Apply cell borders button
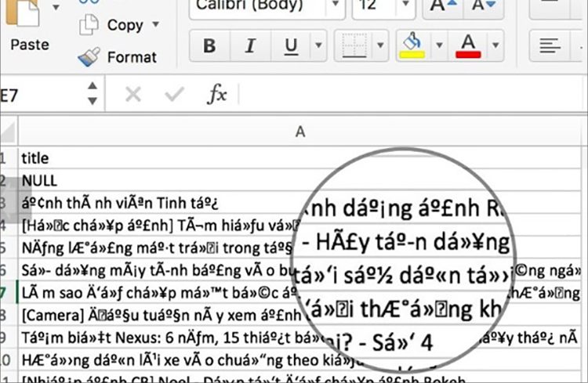Viewport: 588px width, 383px height. 354,45
